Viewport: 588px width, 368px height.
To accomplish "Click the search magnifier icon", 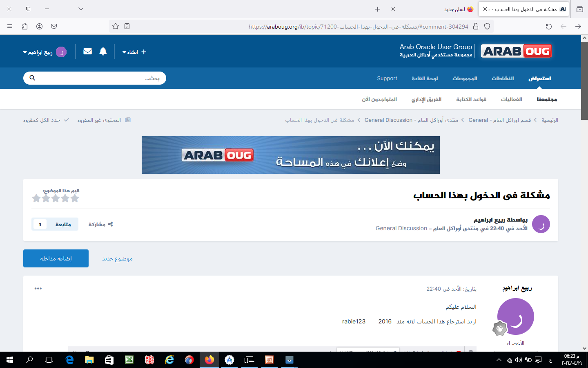I will pyautogui.click(x=32, y=78).
